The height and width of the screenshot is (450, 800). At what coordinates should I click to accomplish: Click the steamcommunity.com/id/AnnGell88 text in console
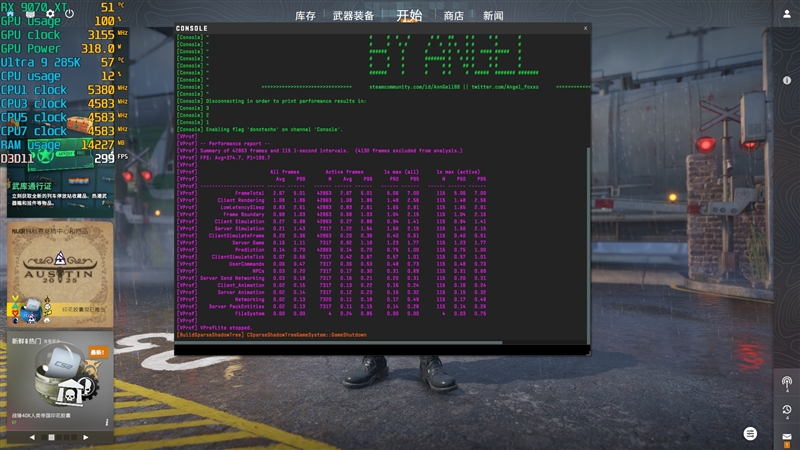pyautogui.click(x=414, y=87)
